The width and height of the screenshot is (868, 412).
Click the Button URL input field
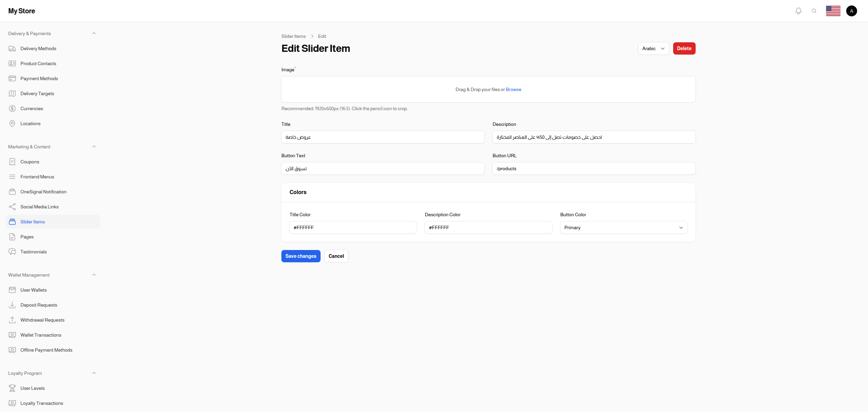[593, 168]
